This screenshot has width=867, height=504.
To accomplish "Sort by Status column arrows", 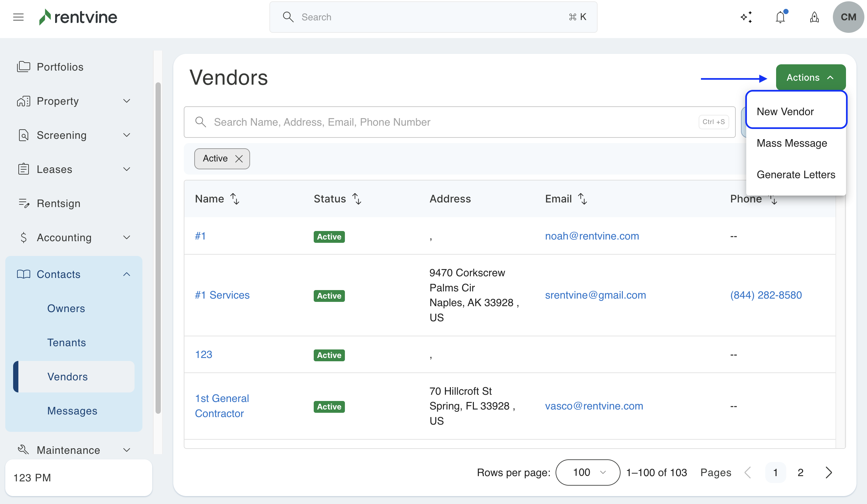I will click(x=357, y=199).
